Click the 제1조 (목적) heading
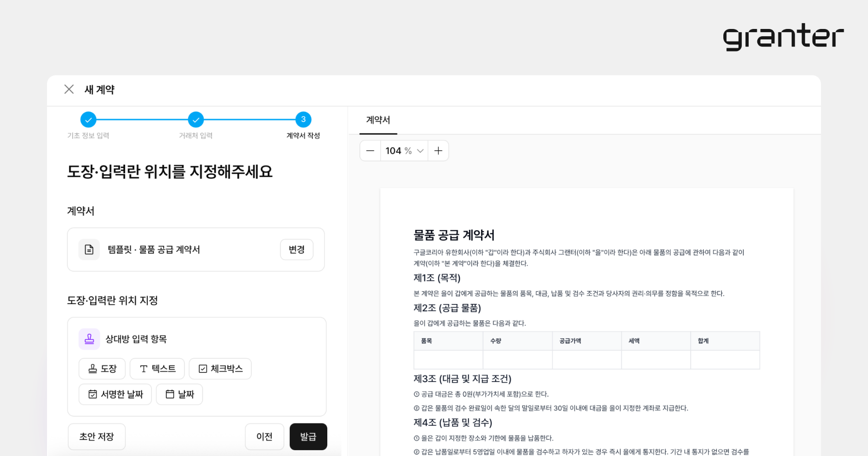This screenshot has height=456, width=868. pos(437,278)
